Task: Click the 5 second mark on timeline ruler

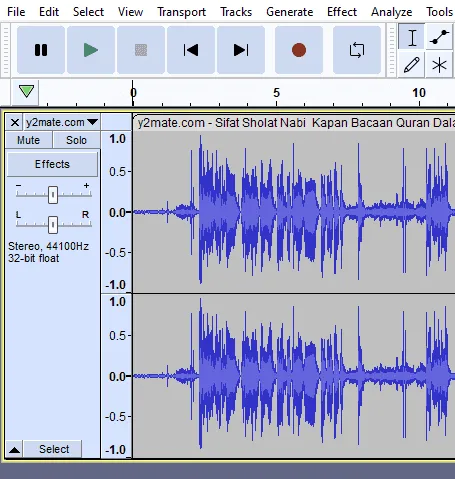Action: (276, 93)
